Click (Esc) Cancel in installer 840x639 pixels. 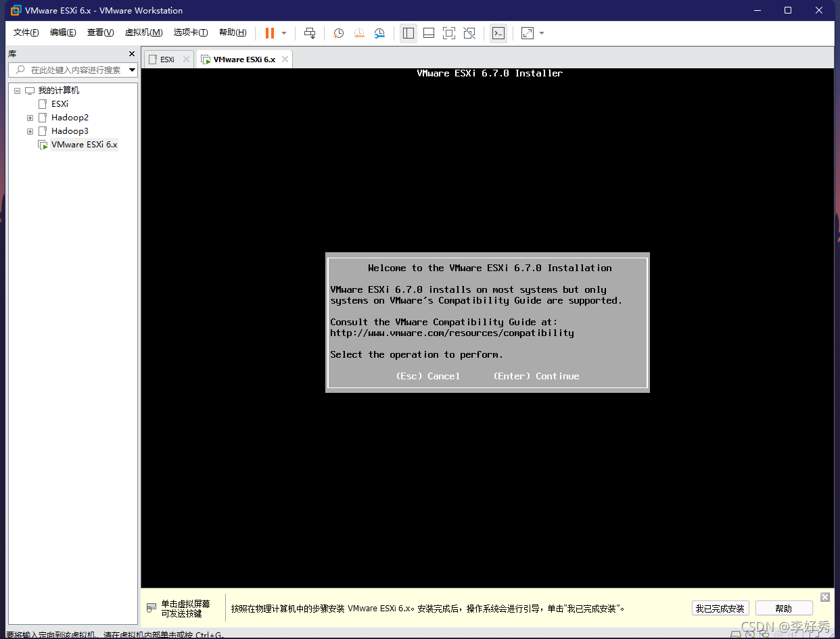tap(427, 376)
